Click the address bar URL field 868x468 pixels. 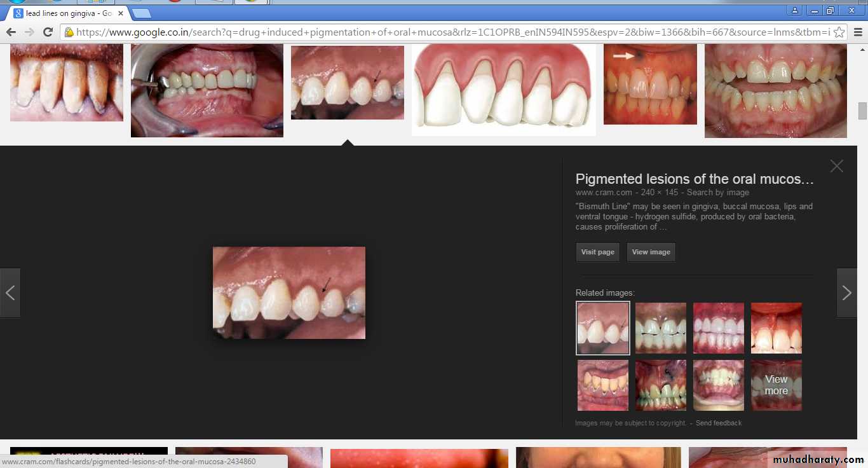click(x=445, y=32)
